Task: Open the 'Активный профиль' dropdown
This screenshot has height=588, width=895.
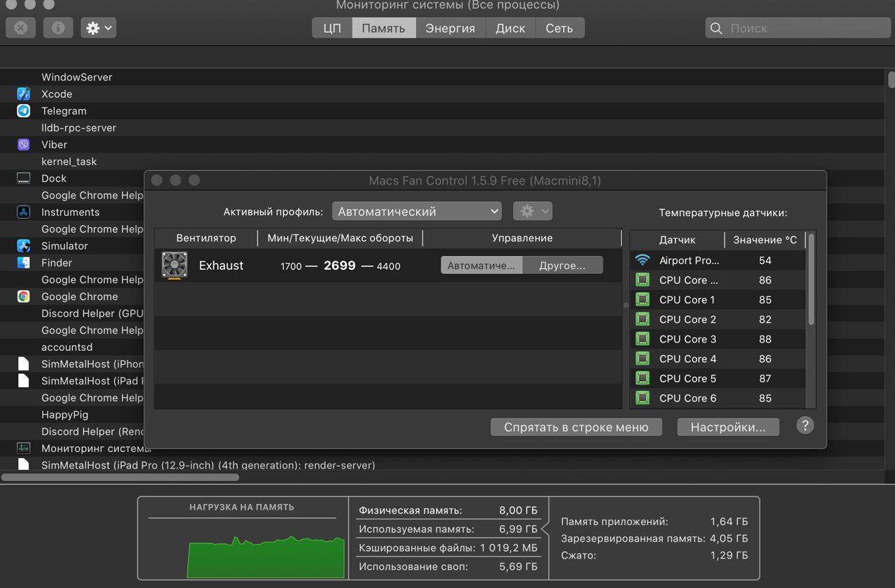Action: pos(417,211)
